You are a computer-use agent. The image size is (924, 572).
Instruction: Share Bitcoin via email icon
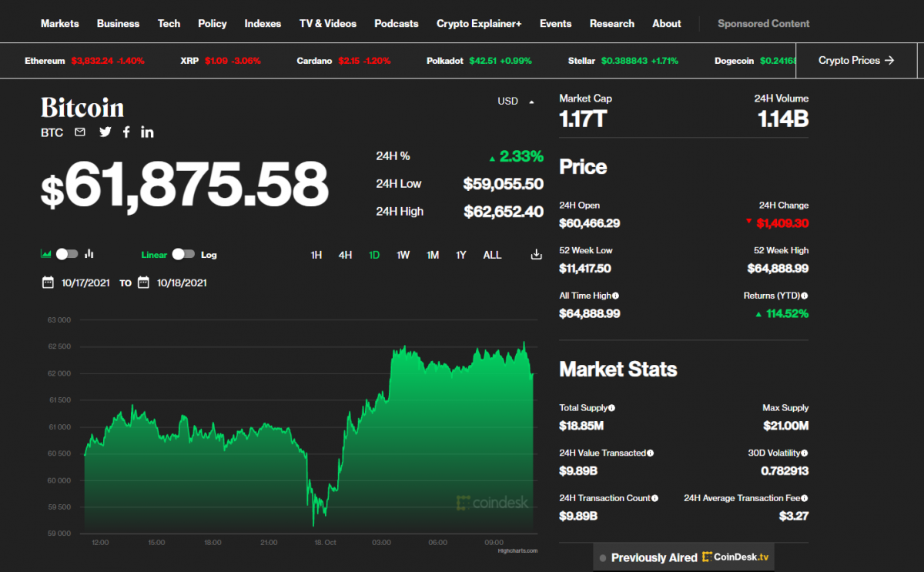[x=80, y=132]
